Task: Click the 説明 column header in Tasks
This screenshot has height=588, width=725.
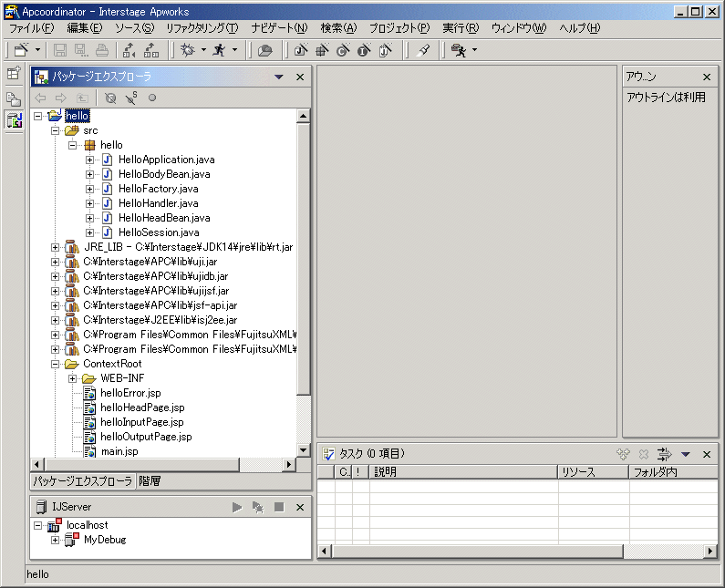Action: [463, 472]
